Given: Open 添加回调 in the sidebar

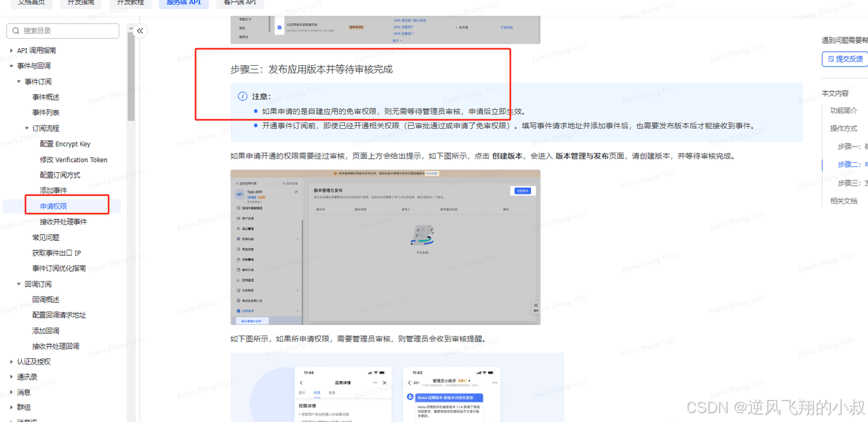Looking at the screenshot, I should [46, 330].
